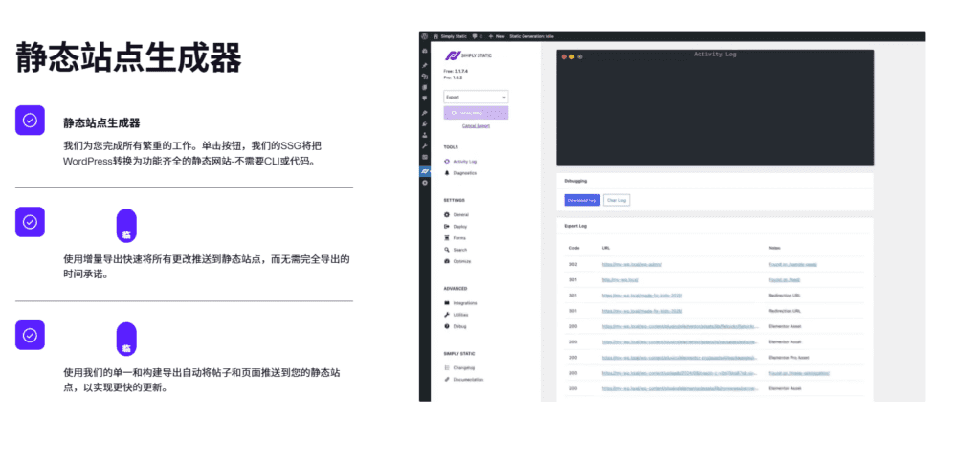Click red dot in Activity Log terminal
Viewport: 980px width, 462px height.
564,56
